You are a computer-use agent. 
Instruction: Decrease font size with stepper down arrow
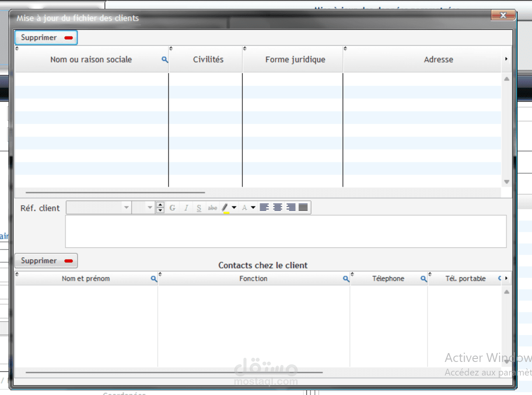(160, 210)
